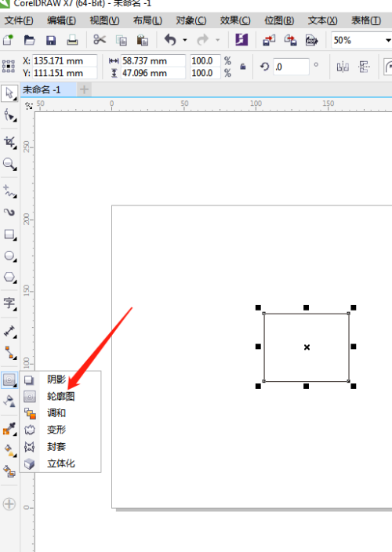Viewport: 392px width, 552px height.
Task: Click the Mirror horizontally button
Action: 343,67
